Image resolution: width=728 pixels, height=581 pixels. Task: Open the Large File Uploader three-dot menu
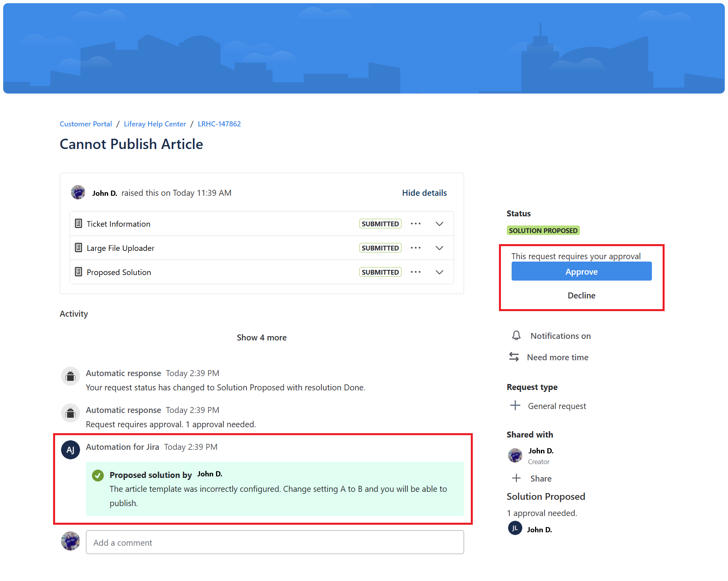coord(415,248)
